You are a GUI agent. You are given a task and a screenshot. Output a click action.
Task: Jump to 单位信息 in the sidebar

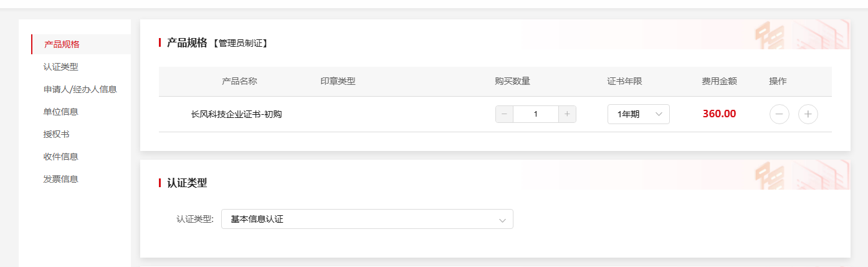[x=61, y=112]
